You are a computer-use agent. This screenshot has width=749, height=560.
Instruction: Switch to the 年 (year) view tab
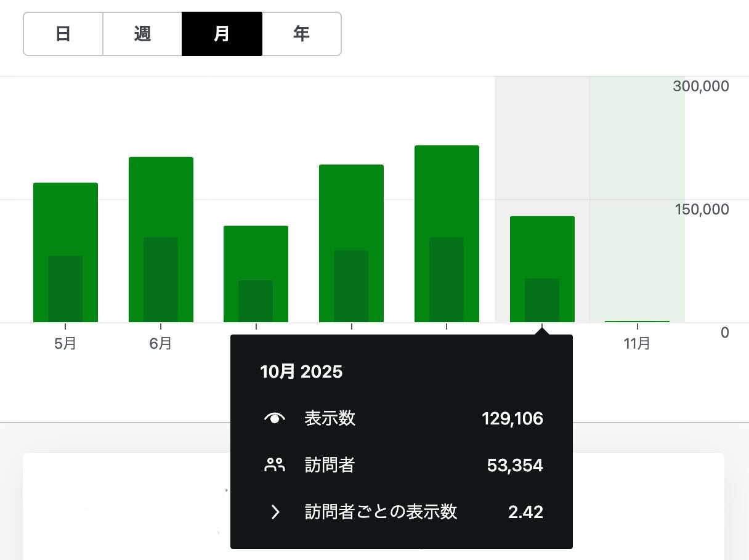click(x=301, y=34)
